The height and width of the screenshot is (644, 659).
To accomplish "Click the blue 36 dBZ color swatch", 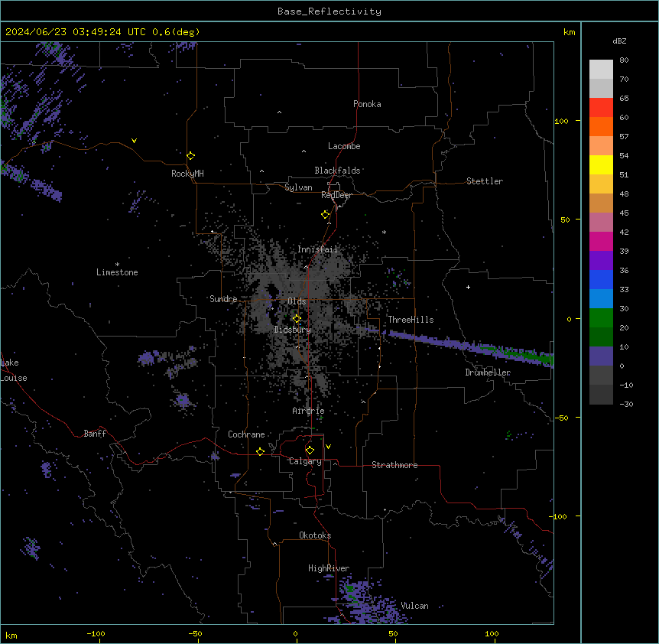I will click(x=601, y=279).
